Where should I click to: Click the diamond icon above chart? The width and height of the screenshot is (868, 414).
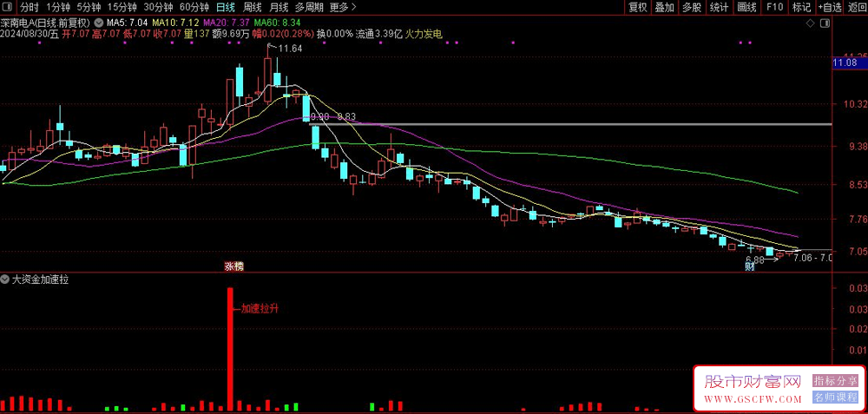click(810, 23)
